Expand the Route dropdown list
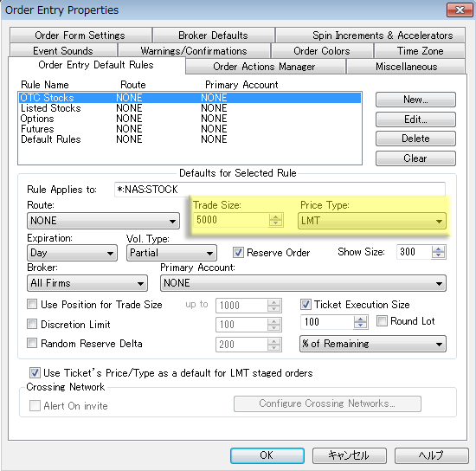Screen dimensions: 476x471 pos(103,221)
